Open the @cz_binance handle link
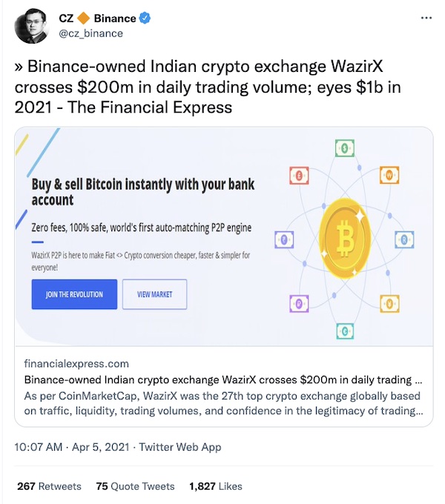445x504 pixels. [91, 33]
